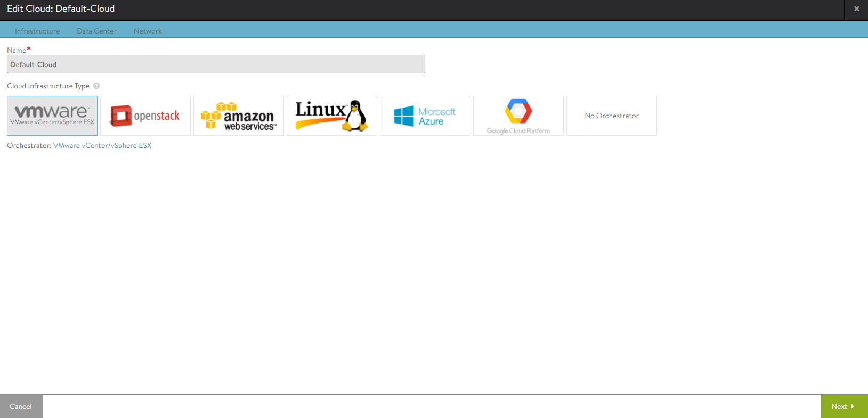The height and width of the screenshot is (418, 868).
Task: Choose Google Cloud Platform option
Action: 518,116
